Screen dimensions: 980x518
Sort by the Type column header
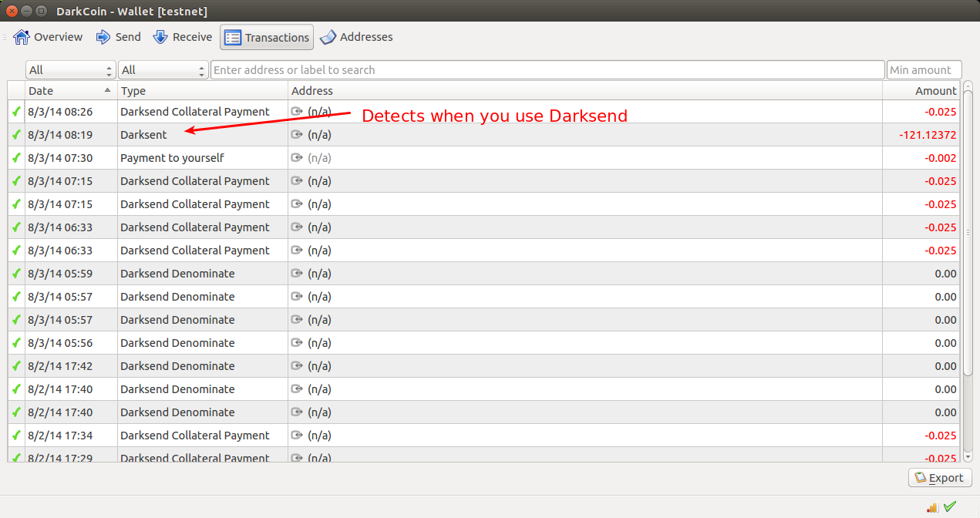[x=203, y=91]
